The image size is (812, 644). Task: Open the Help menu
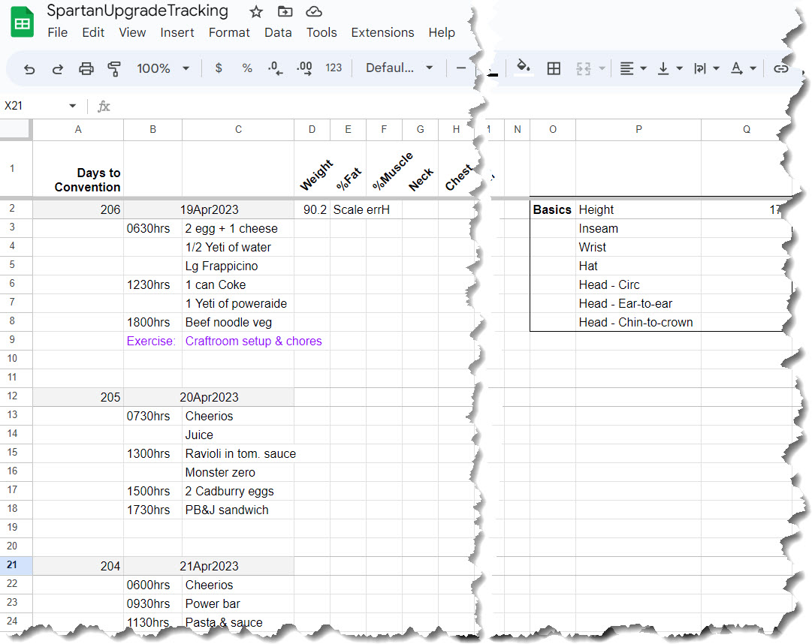[442, 32]
